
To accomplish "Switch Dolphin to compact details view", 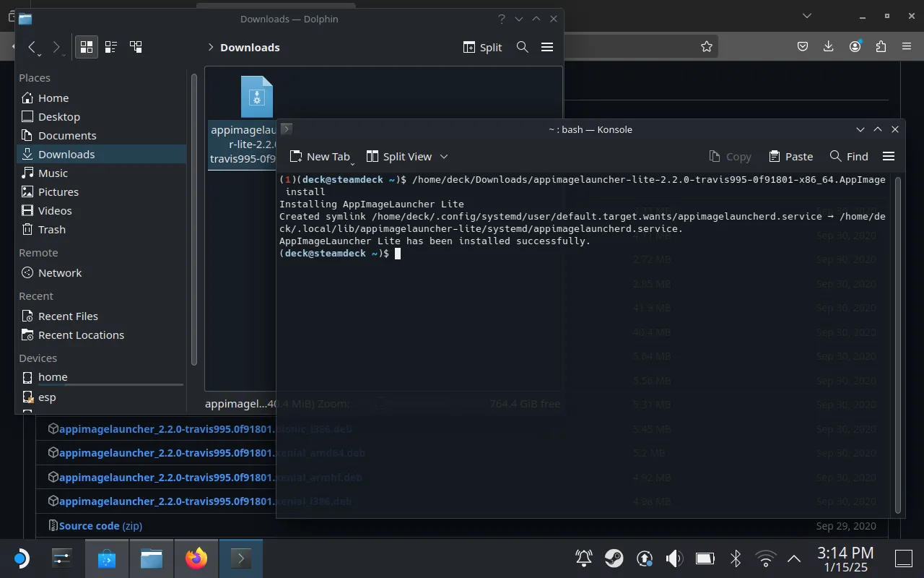I will [110, 46].
